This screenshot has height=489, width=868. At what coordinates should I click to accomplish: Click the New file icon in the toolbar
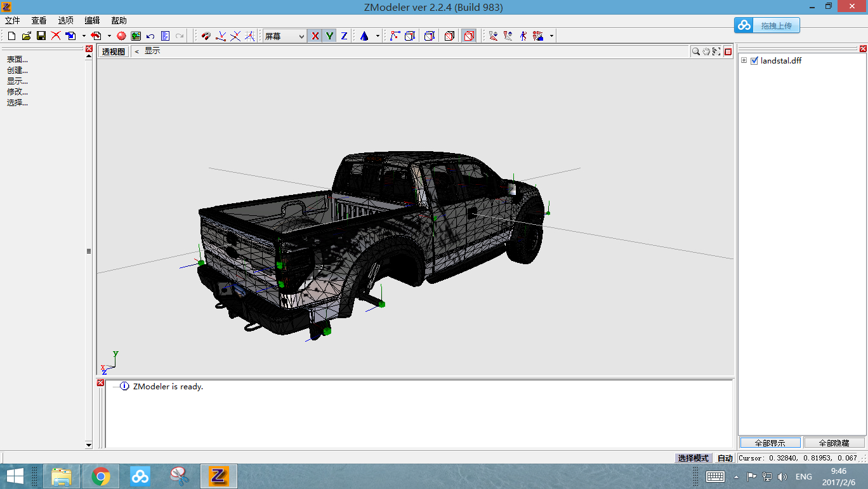coord(11,36)
